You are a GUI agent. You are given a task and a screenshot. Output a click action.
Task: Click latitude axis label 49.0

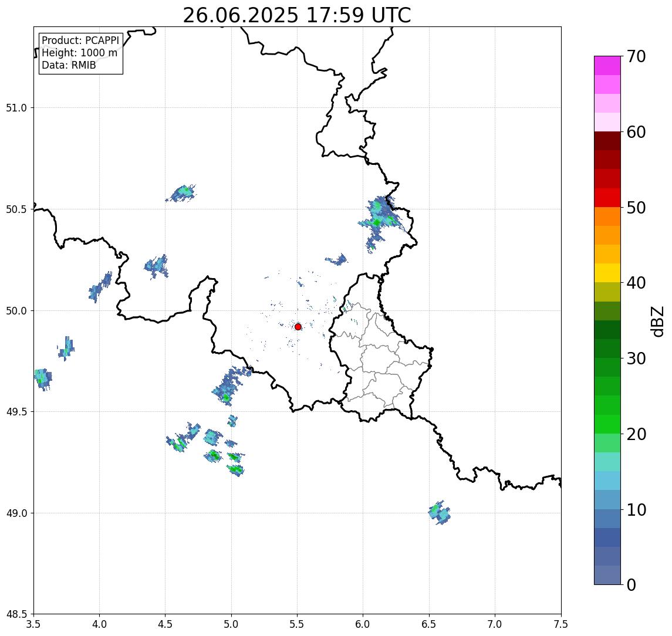pyautogui.click(x=16, y=513)
